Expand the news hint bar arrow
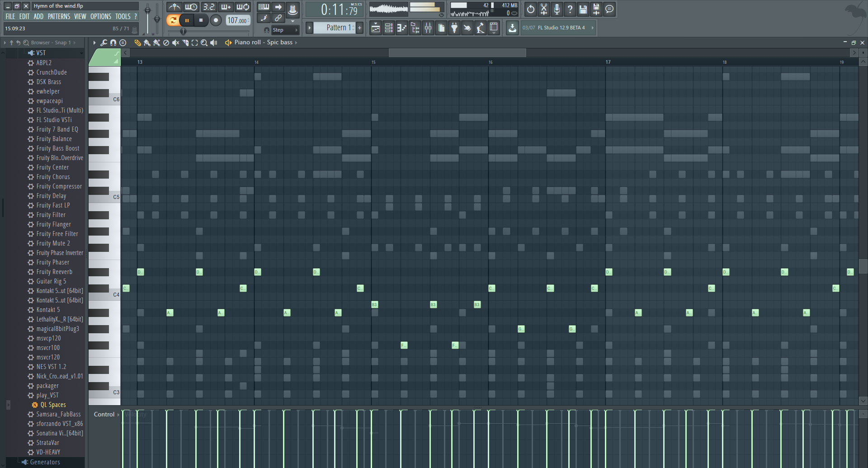Screen dimensions: 868x468 [592, 28]
